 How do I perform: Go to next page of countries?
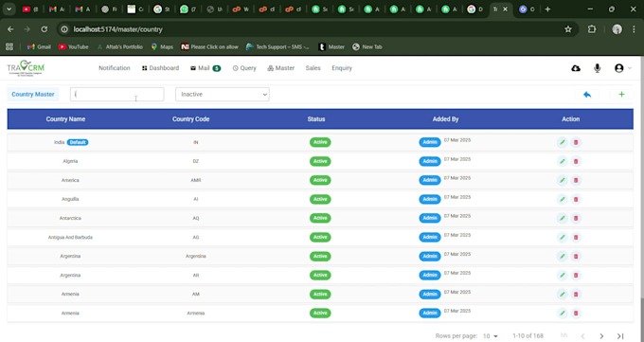601,336
